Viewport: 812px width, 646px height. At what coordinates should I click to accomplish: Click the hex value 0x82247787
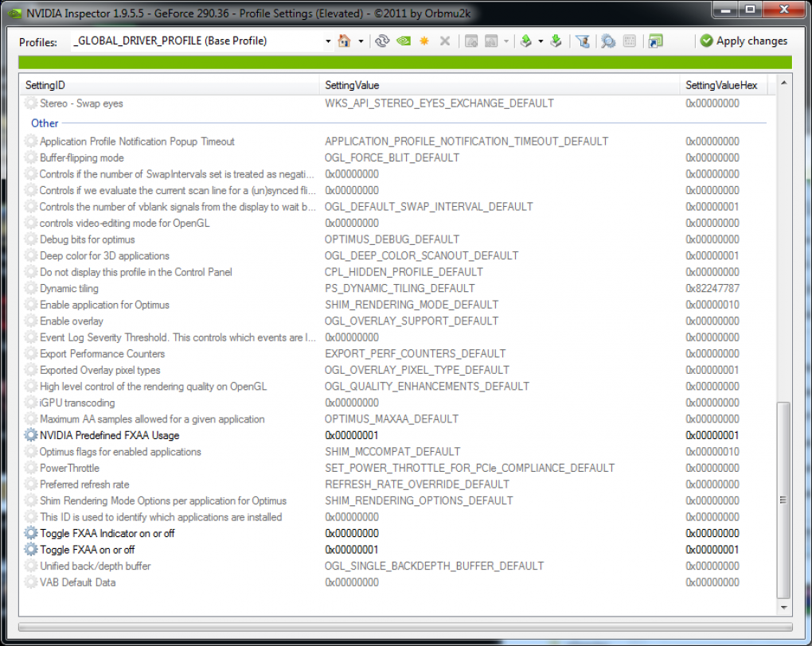tap(712, 288)
